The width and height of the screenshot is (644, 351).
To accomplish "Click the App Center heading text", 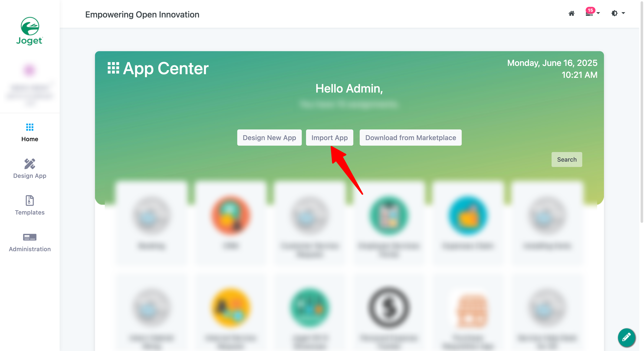I will tap(166, 68).
